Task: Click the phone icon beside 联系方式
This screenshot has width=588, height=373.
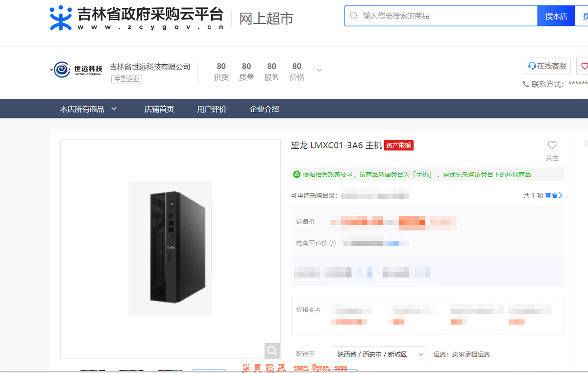Action: (x=526, y=84)
